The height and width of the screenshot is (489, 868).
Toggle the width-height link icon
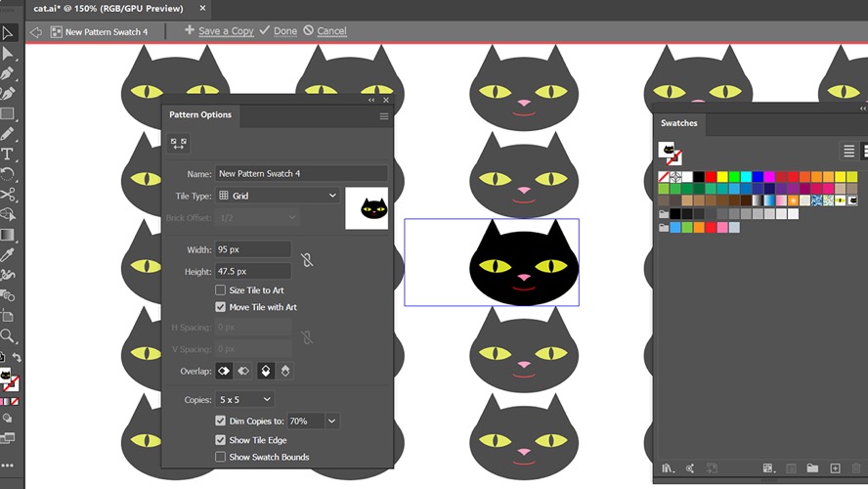307,260
